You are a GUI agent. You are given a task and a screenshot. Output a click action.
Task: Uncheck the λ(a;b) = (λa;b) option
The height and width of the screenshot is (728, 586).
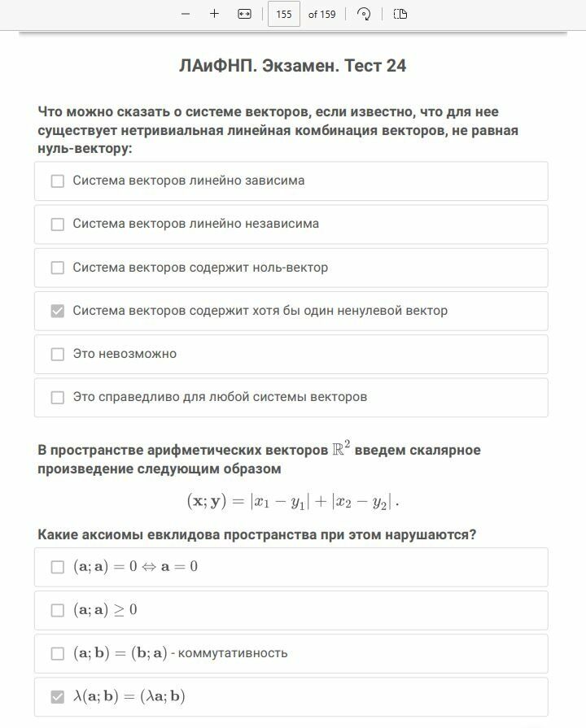tap(58, 696)
